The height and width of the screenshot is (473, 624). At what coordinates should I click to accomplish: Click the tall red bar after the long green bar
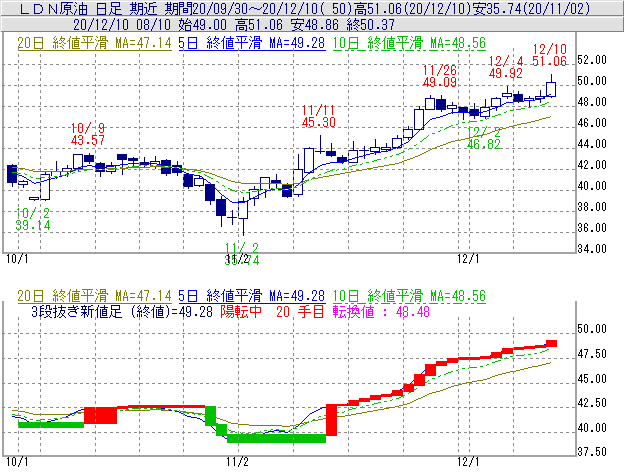coord(332,420)
